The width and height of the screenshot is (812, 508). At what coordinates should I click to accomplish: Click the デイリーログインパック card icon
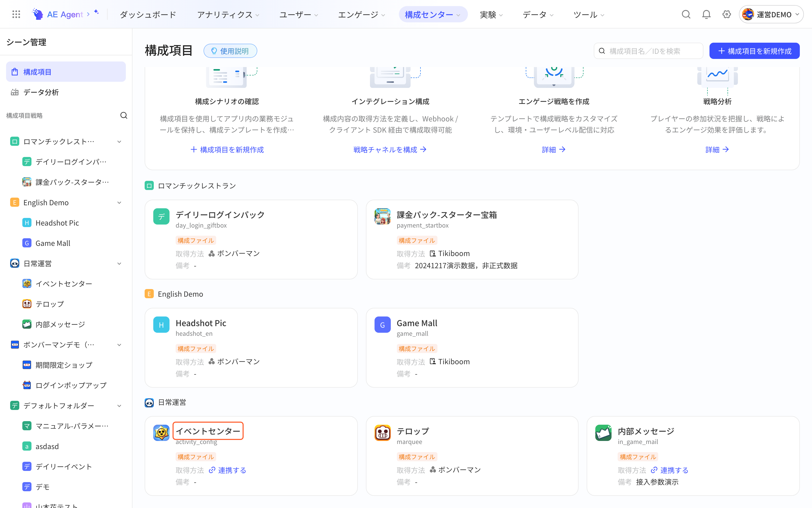click(161, 216)
